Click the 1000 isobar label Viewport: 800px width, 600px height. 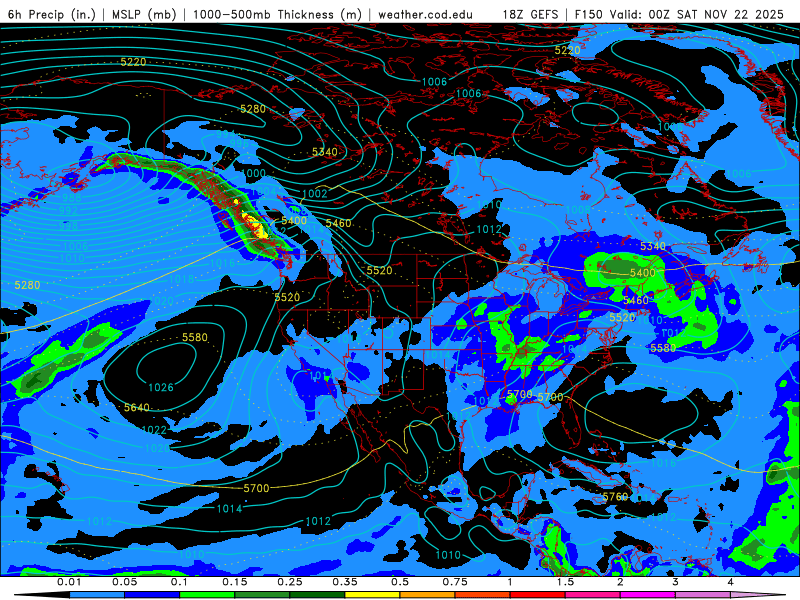pos(254,173)
